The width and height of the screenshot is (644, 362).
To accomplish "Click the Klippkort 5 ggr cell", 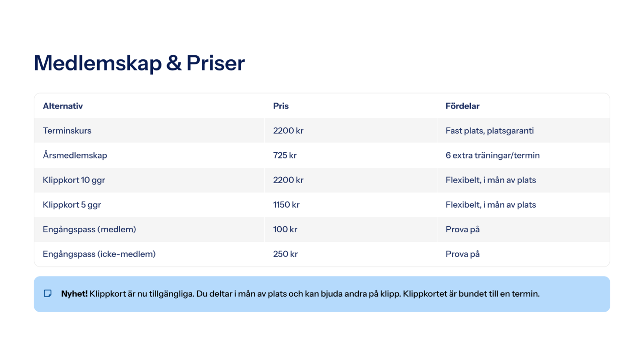I will tap(72, 205).
